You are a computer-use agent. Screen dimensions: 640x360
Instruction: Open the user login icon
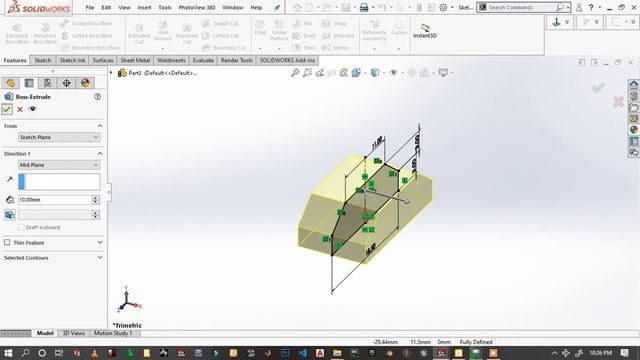point(579,7)
